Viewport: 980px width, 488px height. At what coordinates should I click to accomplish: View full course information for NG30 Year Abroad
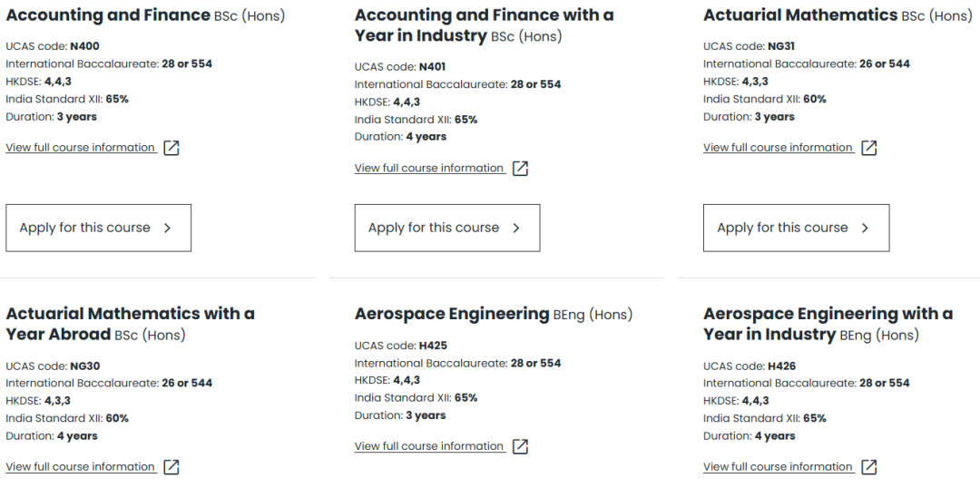click(81, 467)
